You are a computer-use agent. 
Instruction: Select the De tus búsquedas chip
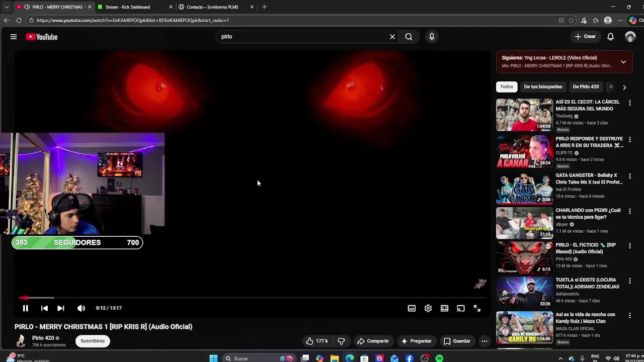[543, 86]
